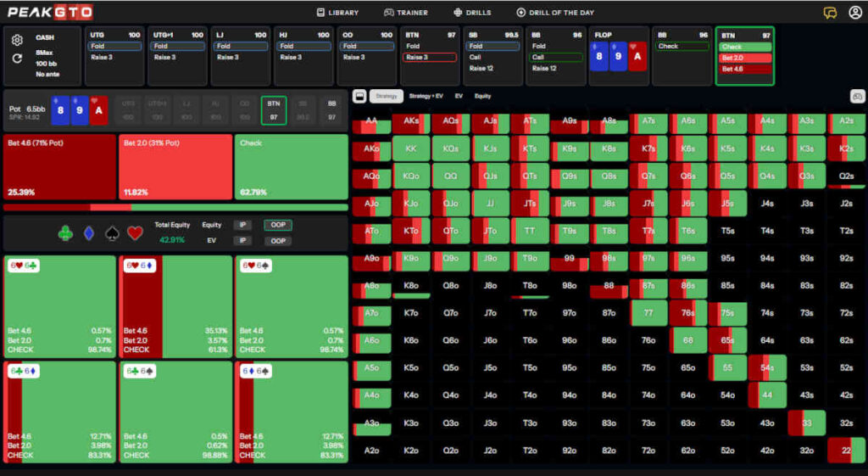868x476 pixels.
Task: Click Bet 4.6 (71% Pot) swatch
Action: coord(60,167)
